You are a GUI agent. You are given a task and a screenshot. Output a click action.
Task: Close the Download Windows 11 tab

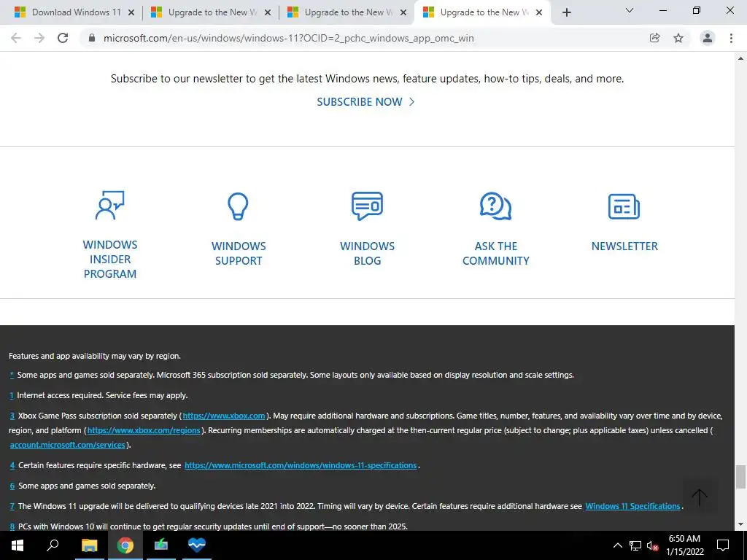[x=131, y=13]
